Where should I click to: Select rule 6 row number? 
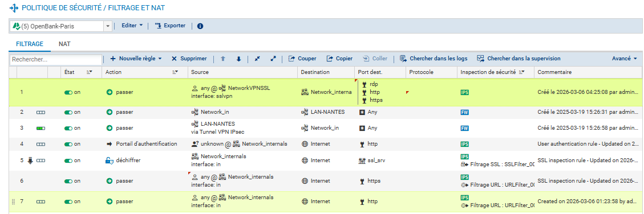coord(22,181)
